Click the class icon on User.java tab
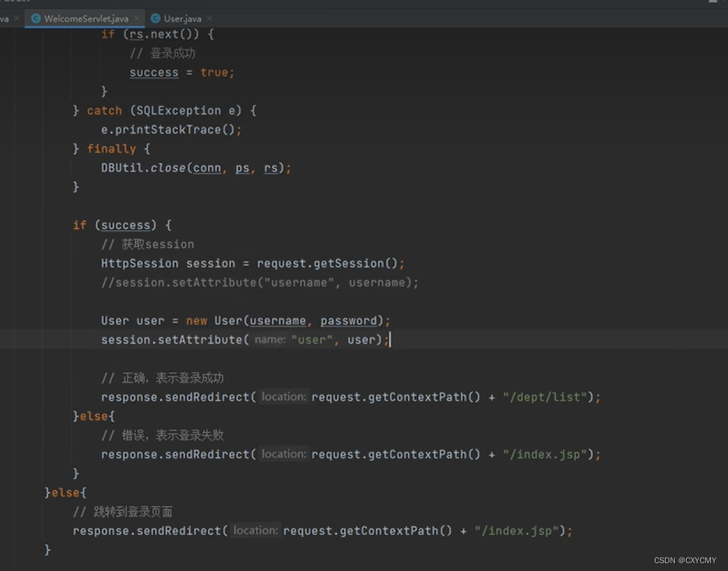This screenshot has height=571, width=728. pyautogui.click(x=157, y=18)
